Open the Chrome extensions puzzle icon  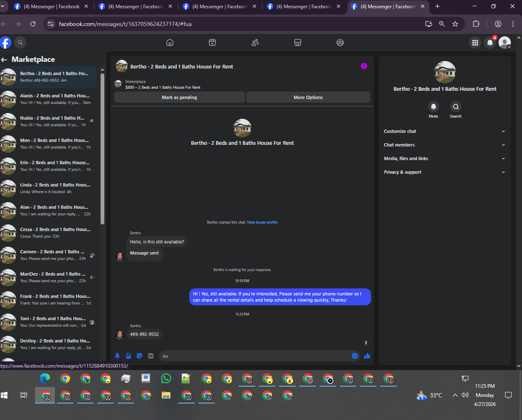[x=476, y=24]
